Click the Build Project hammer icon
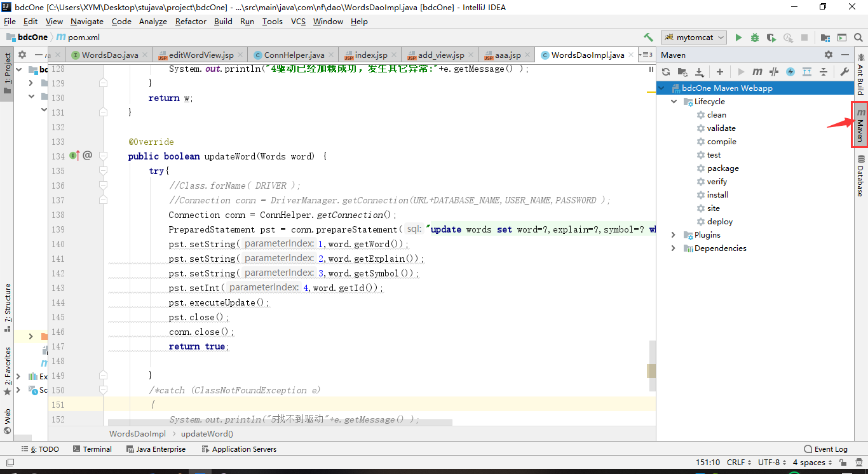The height and width of the screenshot is (474, 868). click(648, 37)
